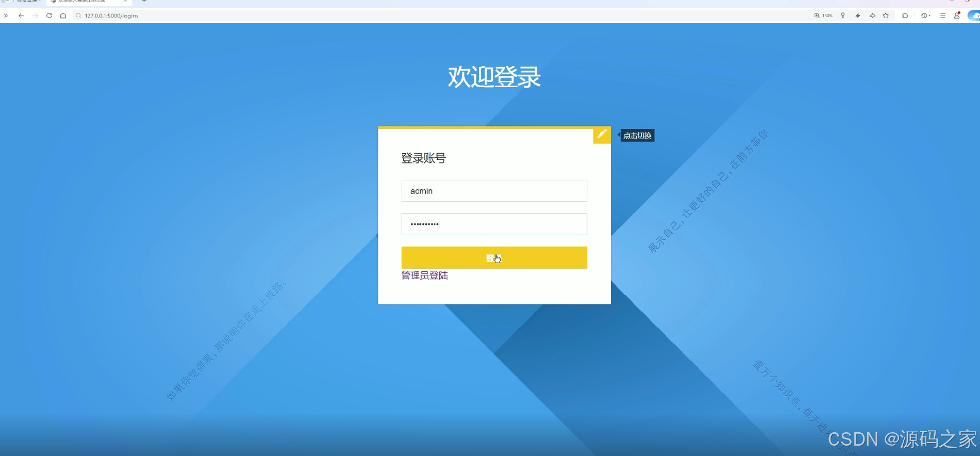Go to browser home page icon

tap(63, 15)
